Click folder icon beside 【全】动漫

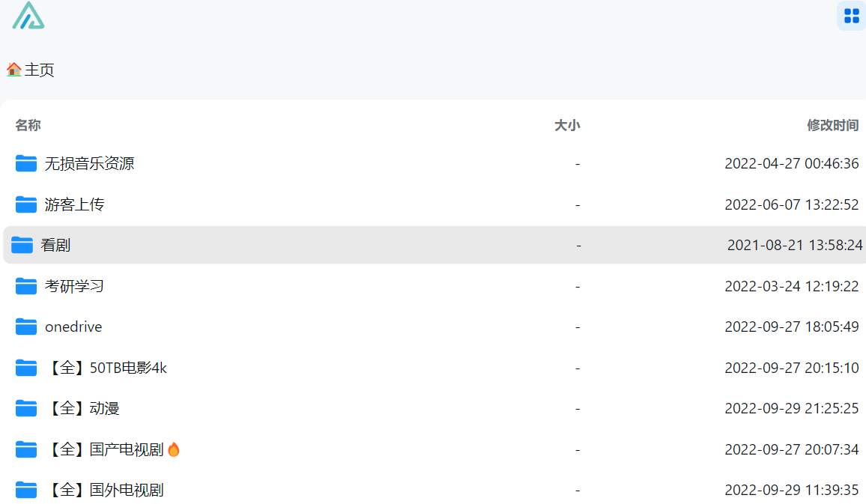26,408
